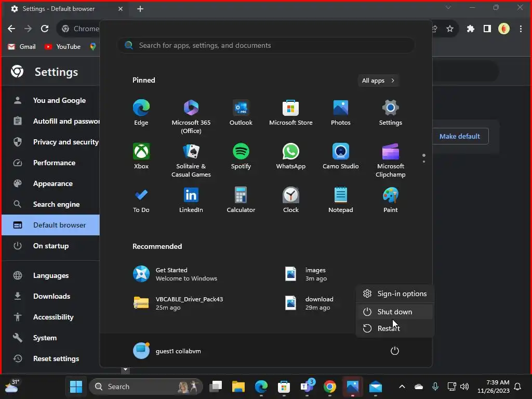Open You and Google settings
The width and height of the screenshot is (532, 399).
point(51,100)
